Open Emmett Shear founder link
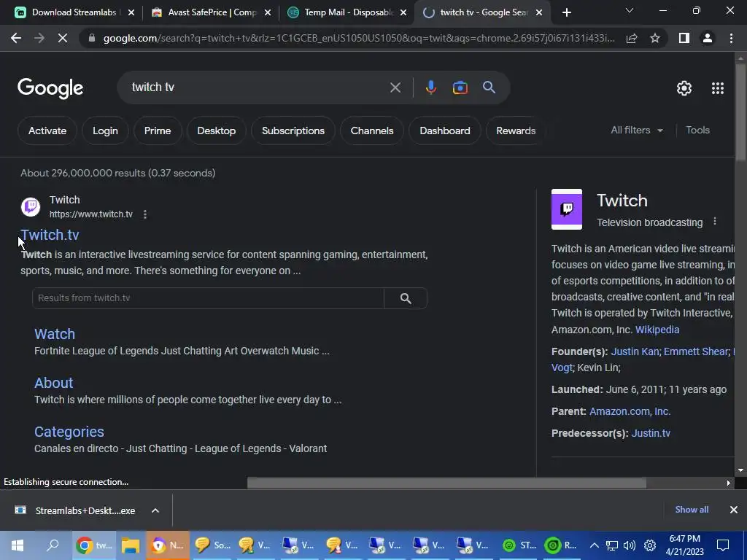This screenshot has width=747, height=560. [695, 351]
